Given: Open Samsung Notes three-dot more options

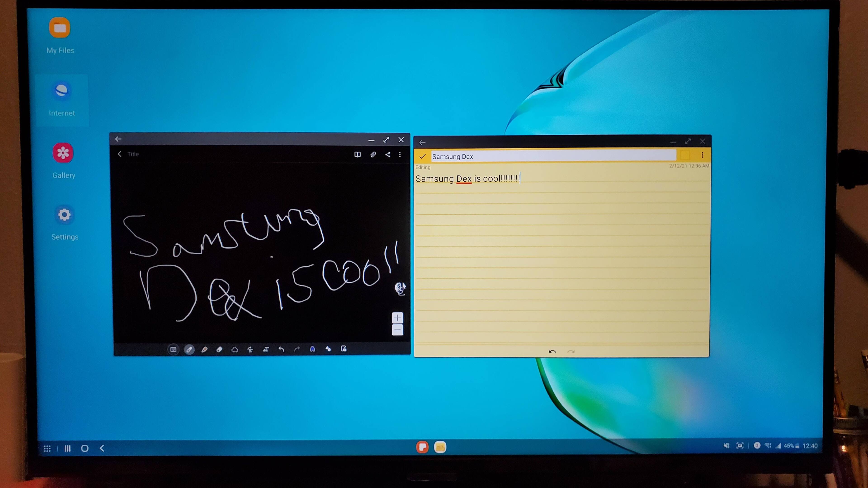Looking at the screenshot, I should (x=400, y=155).
